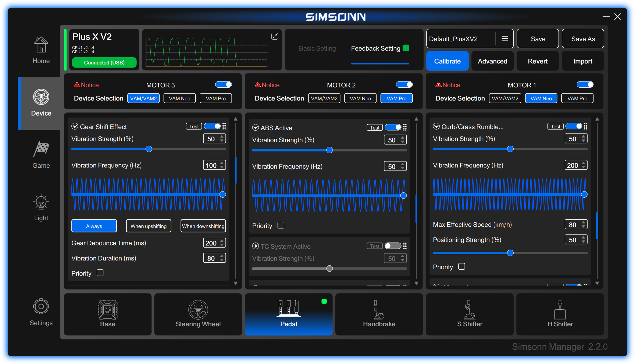Adjust ABS Vibration Strength slider handle
The height and width of the screenshot is (364, 635).
pyautogui.click(x=329, y=150)
